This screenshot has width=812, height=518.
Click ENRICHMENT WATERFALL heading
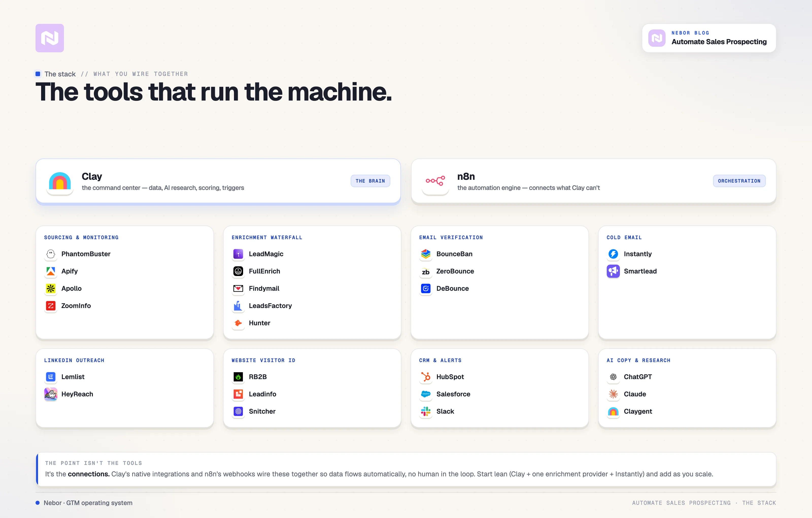(267, 237)
